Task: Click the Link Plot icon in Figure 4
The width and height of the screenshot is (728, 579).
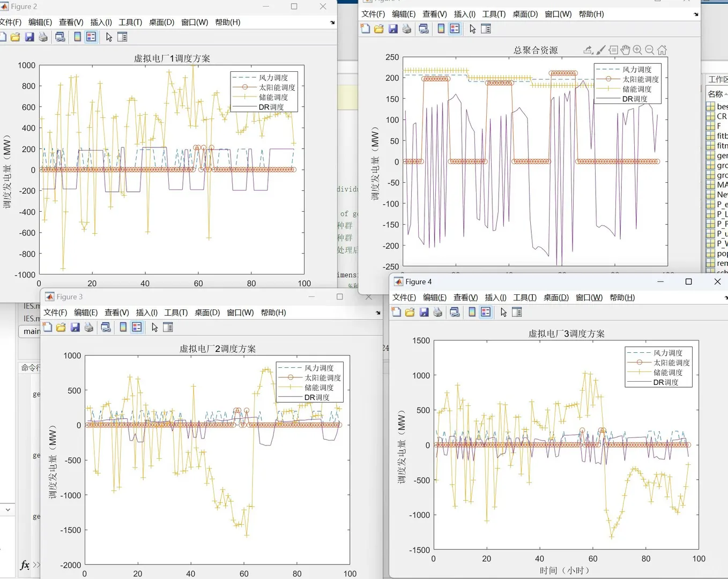Action: 455,313
